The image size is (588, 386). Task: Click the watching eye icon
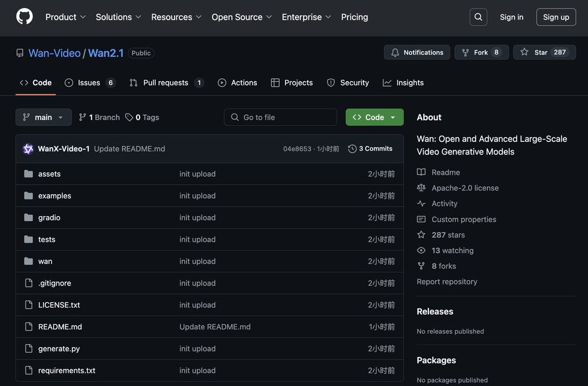pos(421,250)
